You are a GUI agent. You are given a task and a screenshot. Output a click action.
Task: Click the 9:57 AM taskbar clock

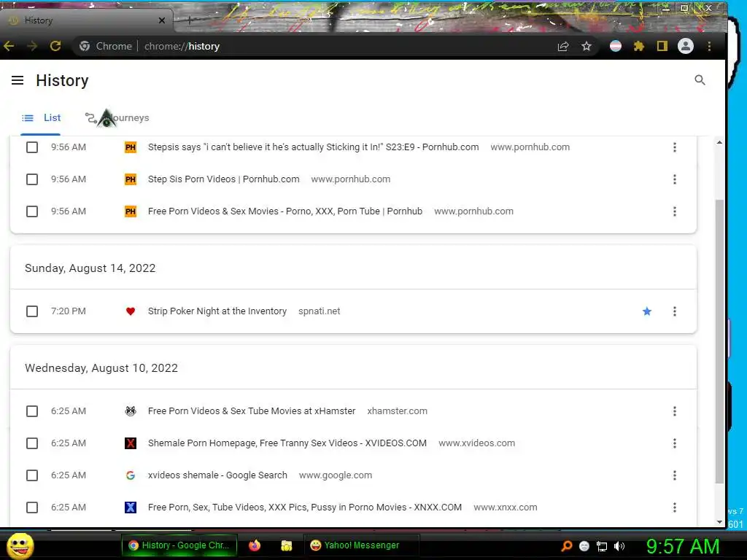click(x=683, y=546)
